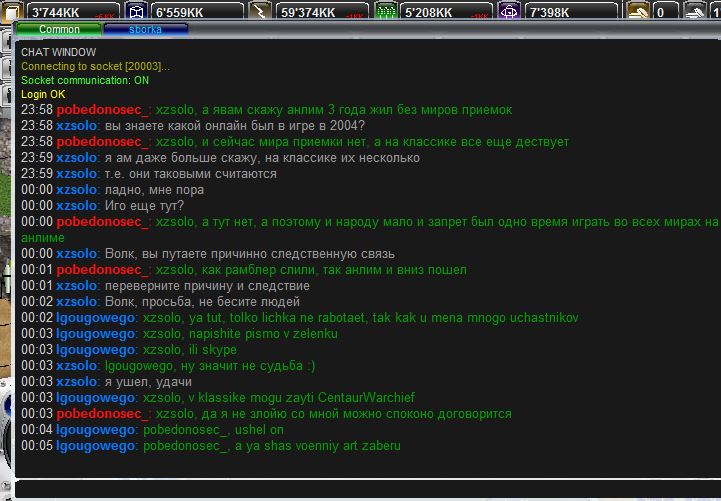This screenshot has width=721, height=501.
Task: Click the 3'744KK resource value
Action: tap(57, 12)
